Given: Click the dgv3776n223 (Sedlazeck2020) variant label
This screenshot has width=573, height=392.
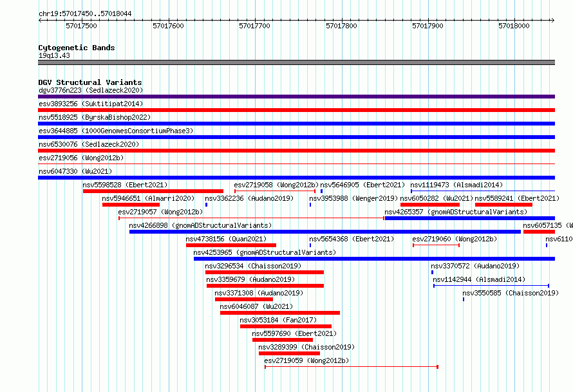Looking at the screenshot, I should (91, 90).
